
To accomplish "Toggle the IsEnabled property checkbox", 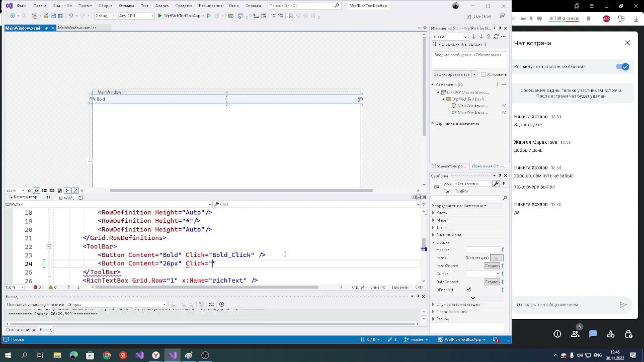I will click(468, 290).
